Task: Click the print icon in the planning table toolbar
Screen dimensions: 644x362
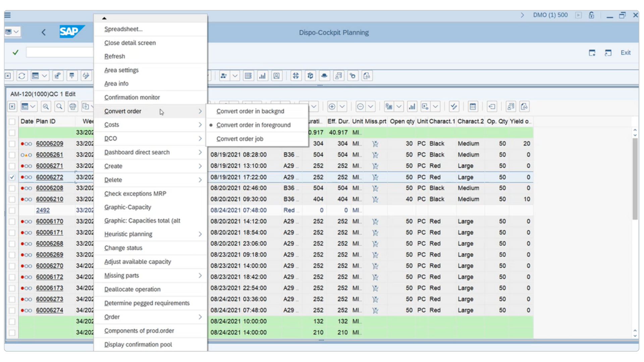Action: coord(73,107)
